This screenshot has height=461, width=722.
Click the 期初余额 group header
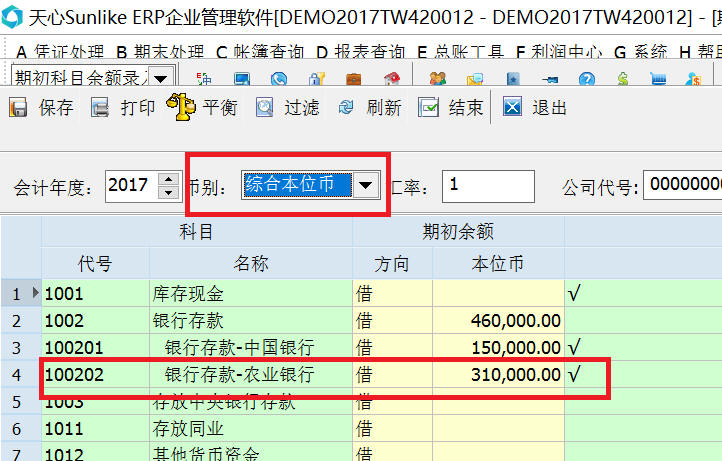click(459, 232)
